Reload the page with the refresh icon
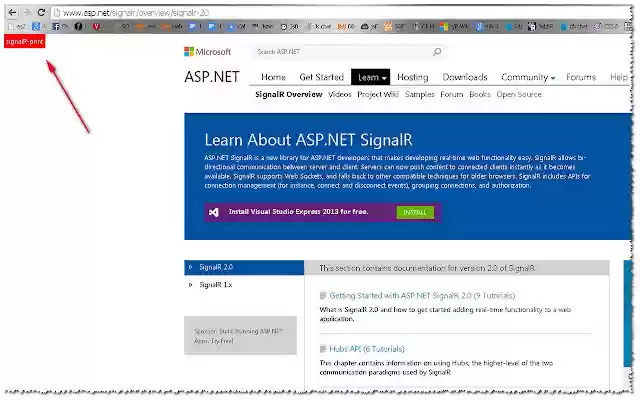640x400 pixels. (41, 12)
